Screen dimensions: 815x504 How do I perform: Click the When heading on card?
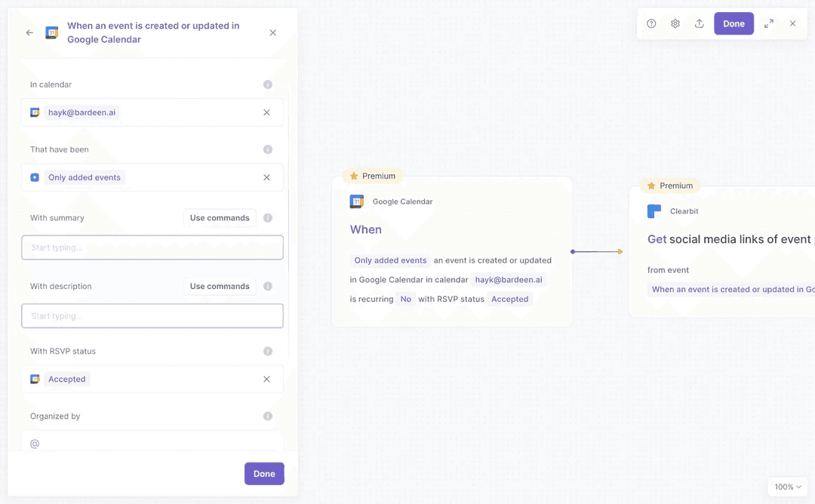[366, 229]
